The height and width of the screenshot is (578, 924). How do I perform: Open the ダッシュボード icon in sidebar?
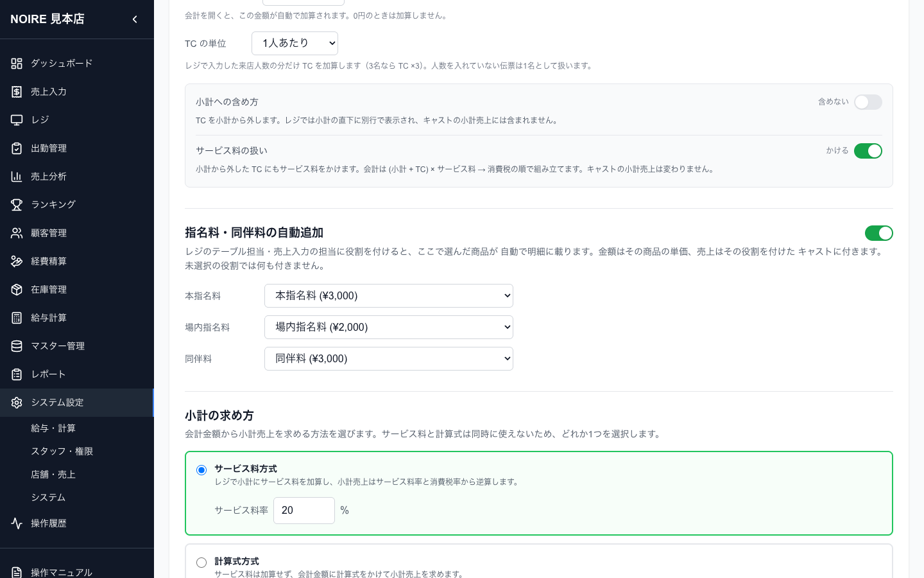point(17,64)
